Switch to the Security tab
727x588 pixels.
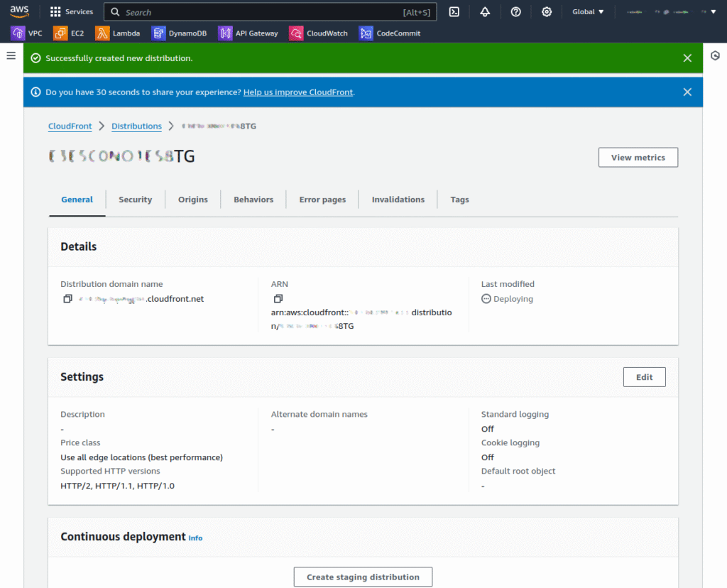(x=136, y=200)
